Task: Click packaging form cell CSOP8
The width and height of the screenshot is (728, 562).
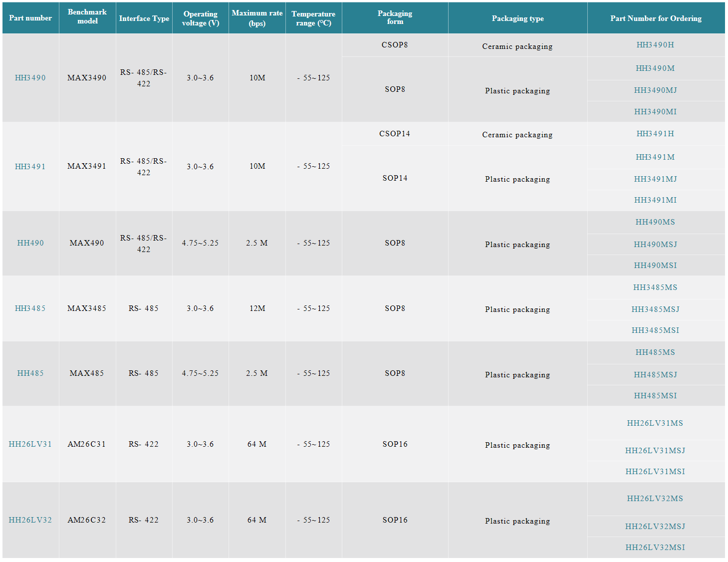Action: click(x=395, y=45)
